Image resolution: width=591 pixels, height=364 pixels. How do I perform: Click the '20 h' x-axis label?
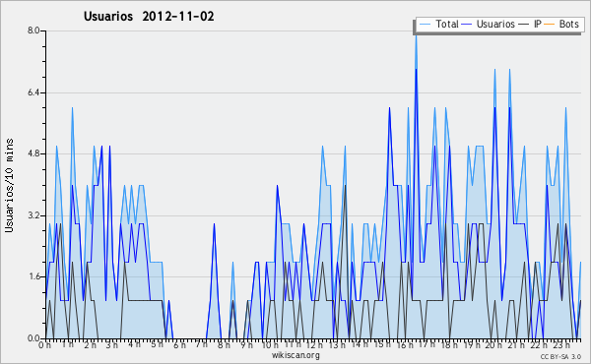[493, 344]
